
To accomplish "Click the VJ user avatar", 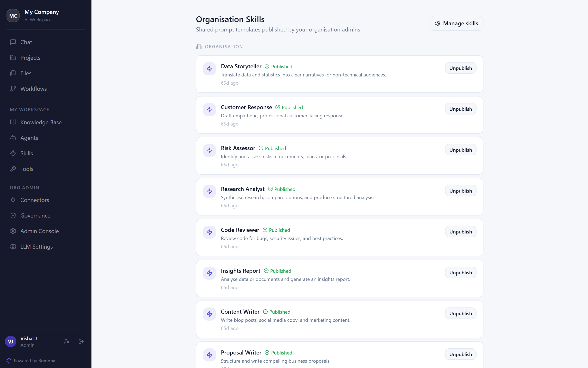I will point(11,341).
